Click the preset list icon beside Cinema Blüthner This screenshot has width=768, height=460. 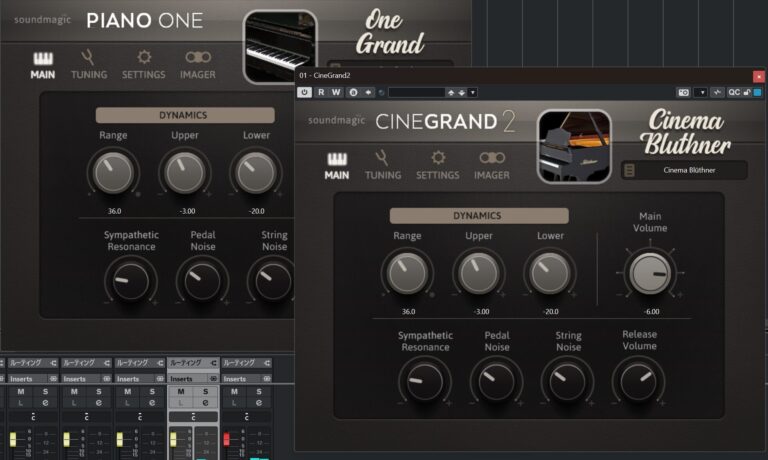pos(630,170)
